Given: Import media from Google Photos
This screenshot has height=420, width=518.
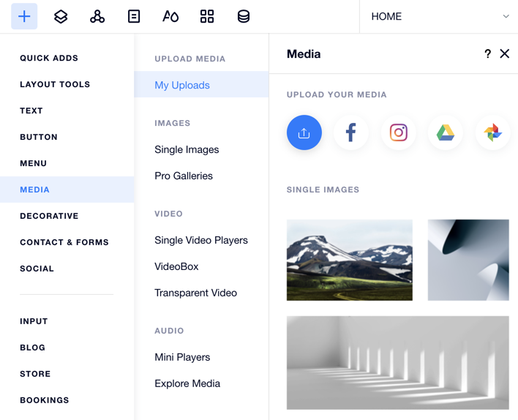Looking at the screenshot, I should [492, 132].
